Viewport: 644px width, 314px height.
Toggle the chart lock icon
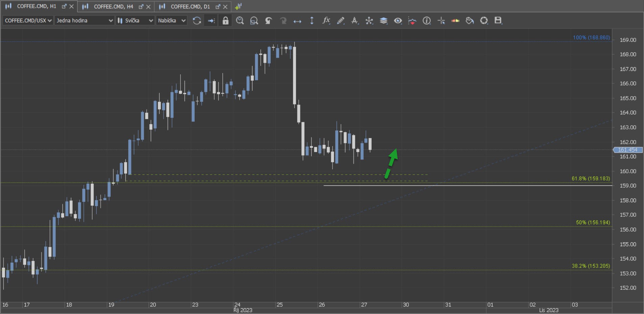click(225, 21)
